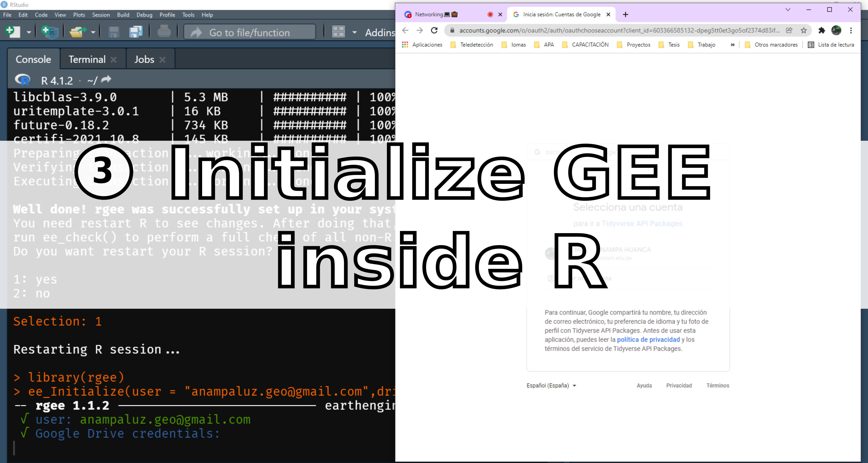Click the Create a project icon

[x=50, y=32]
